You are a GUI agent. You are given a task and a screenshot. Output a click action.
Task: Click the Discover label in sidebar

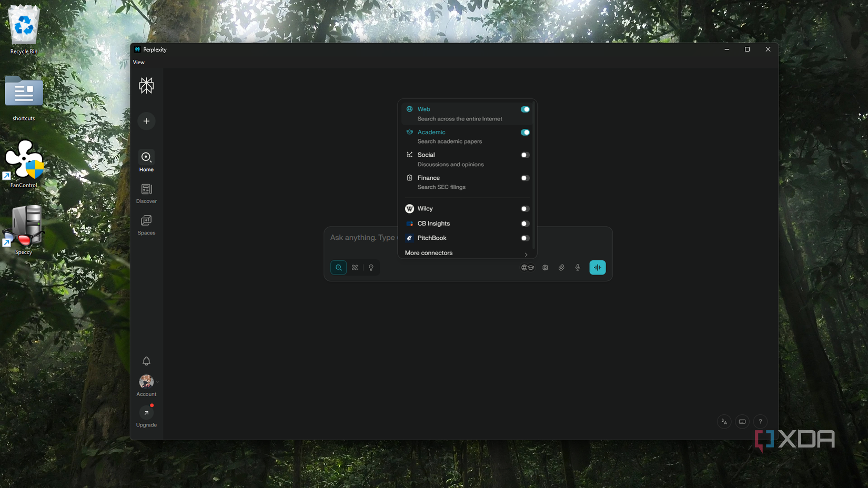click(x=146, y=201)
